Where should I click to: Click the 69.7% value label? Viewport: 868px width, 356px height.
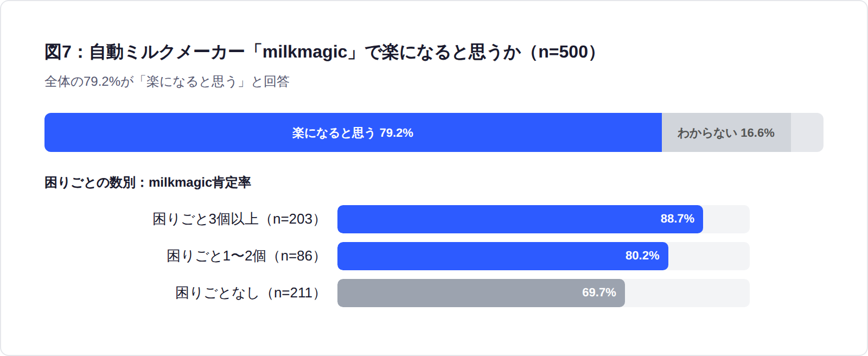tap(599, 293)
